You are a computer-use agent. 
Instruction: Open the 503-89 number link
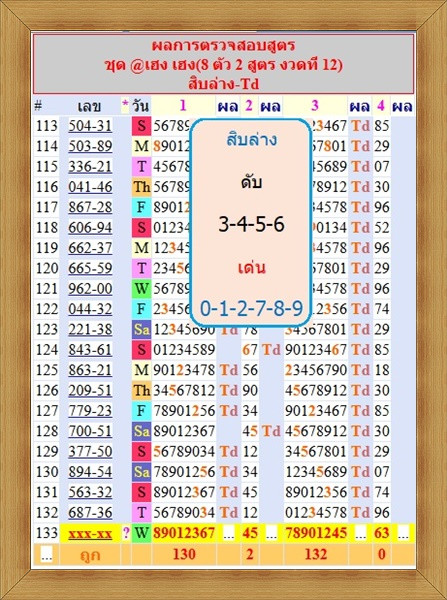click(90, 146)
